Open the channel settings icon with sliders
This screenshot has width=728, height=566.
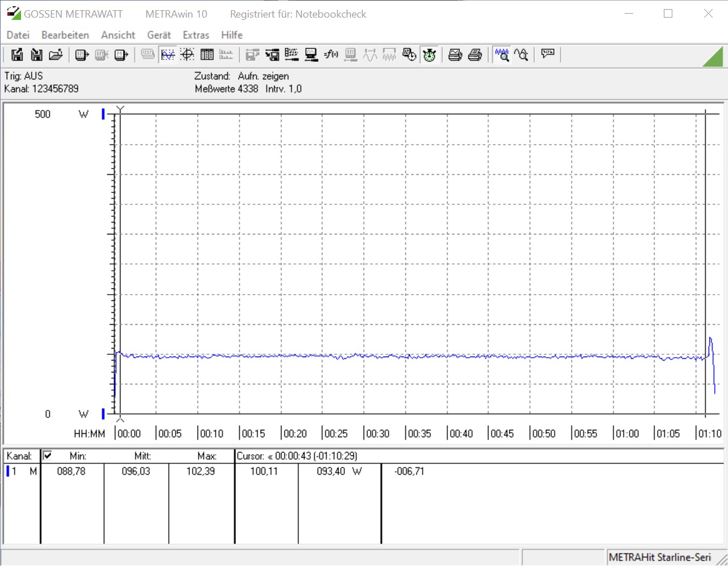pos(292,54)
